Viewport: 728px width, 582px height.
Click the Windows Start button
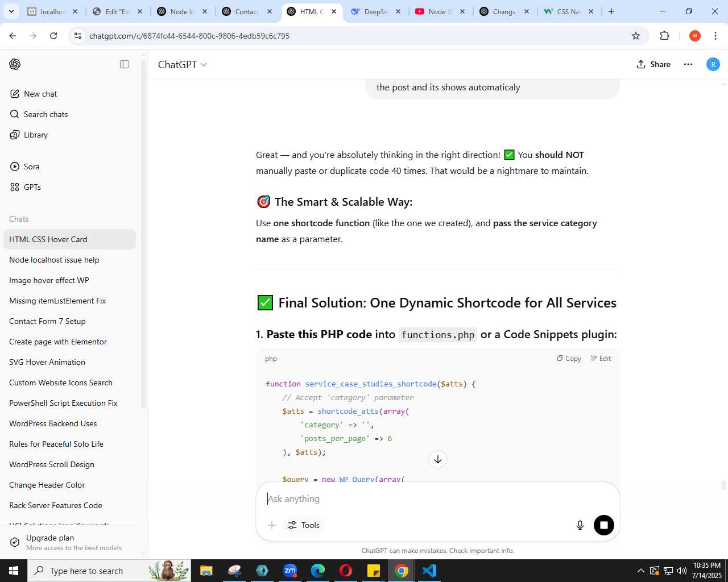click(14, 571)
